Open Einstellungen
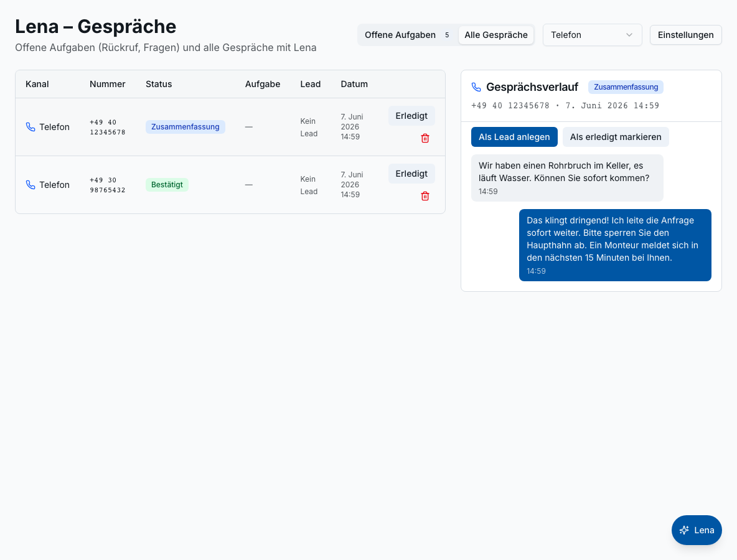Screen dimensions: 737x560 685,35
